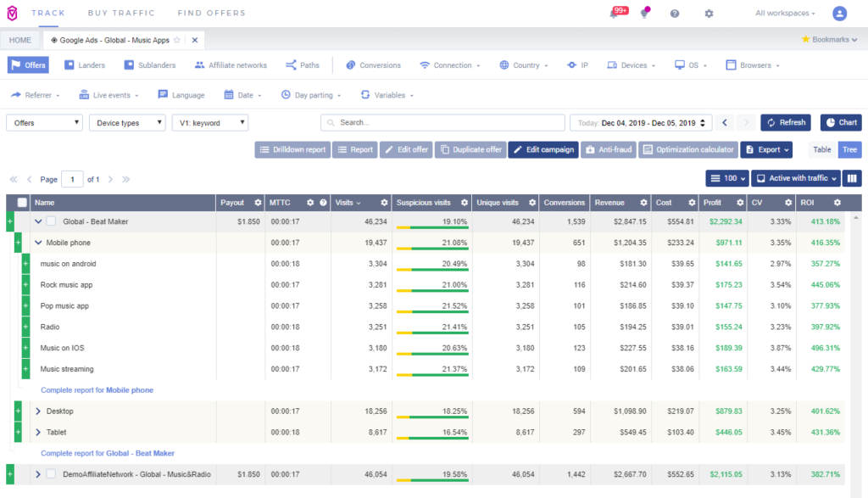This screenshot has height=498, width=868.
Task: Close the Google Ads campaign tab
Action: [195, 40]
